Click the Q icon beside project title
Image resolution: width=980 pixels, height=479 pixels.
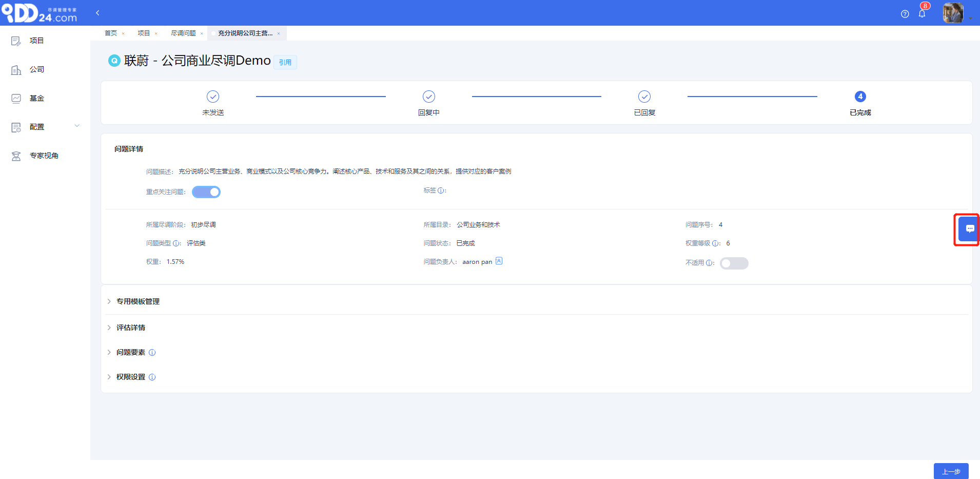click(114, 61)
